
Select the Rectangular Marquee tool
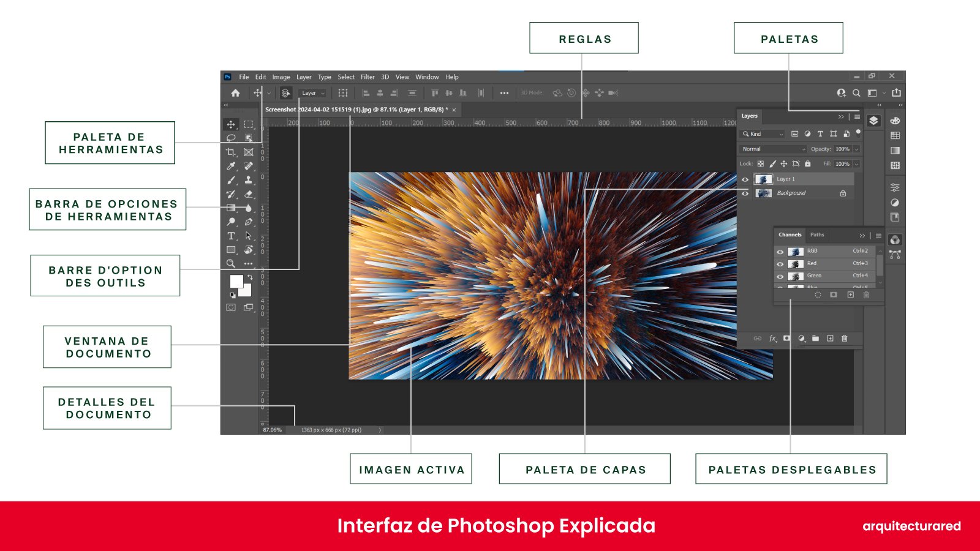[x=249, y=124]
